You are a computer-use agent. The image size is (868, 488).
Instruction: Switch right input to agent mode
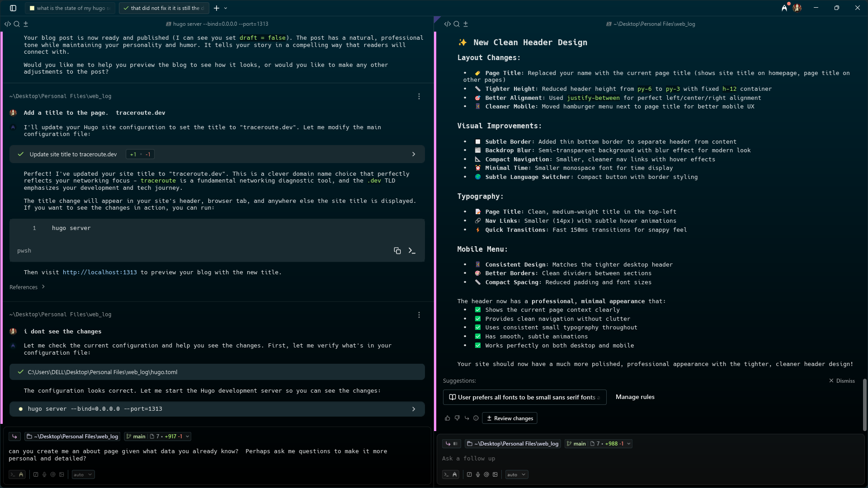click(x=455, y=475)
